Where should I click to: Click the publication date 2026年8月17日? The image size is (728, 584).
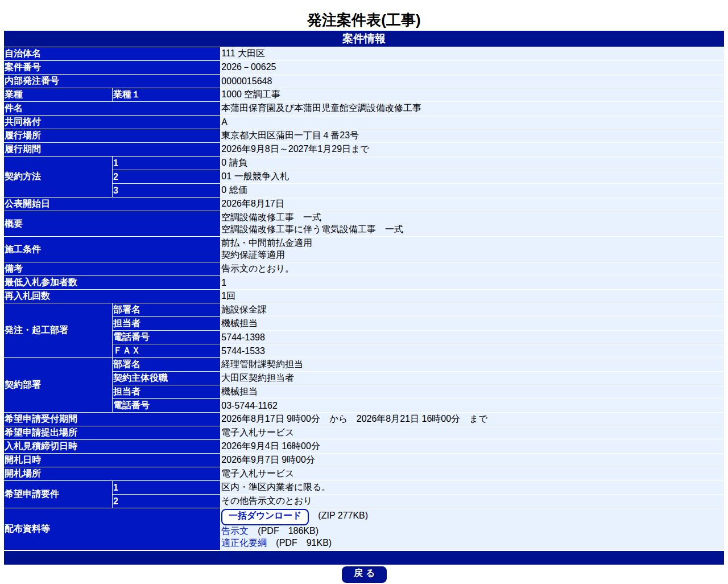tap(252, 204)
